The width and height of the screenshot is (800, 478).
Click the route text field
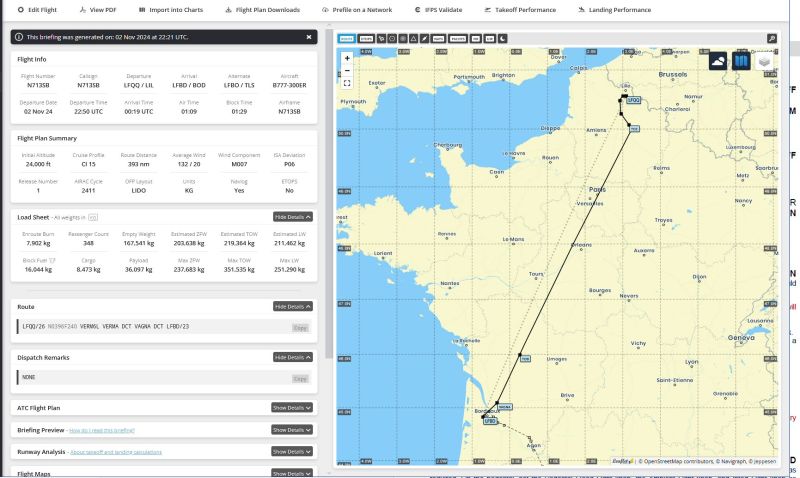[x=163, y=326]
